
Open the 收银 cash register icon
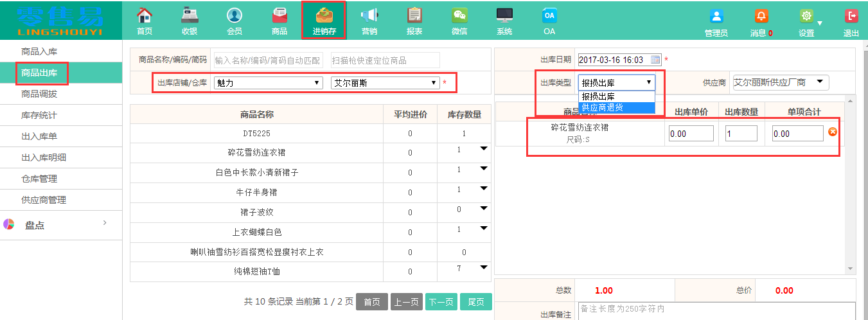tap(190, 15)
